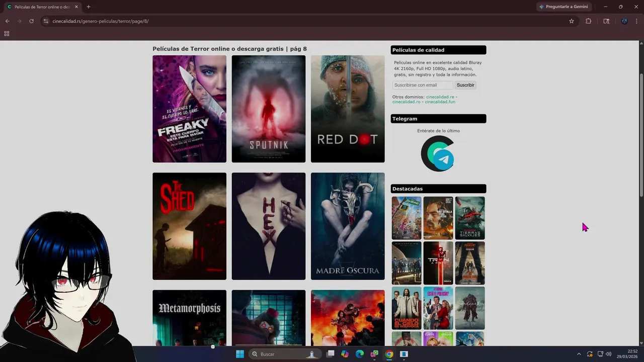Click the taskbar Buscar search box
Image resolution: width=644 pixels, height=362 pixels.
coord(285,354)
